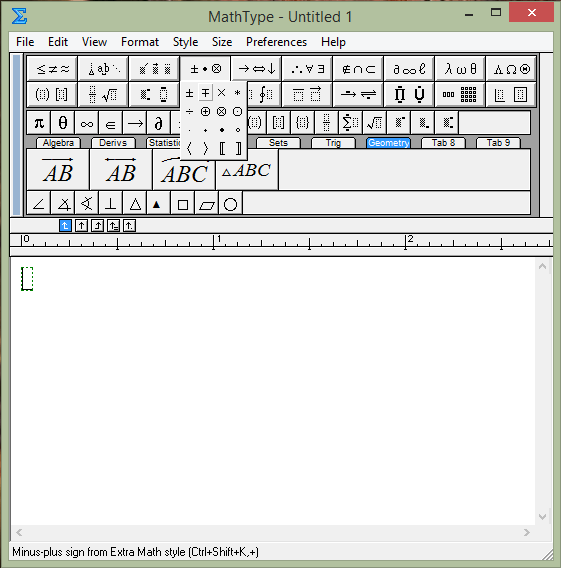Screen dimensions: 561x568
Task: Insert the multiplication cross symbol
Action: click(221, 93)
